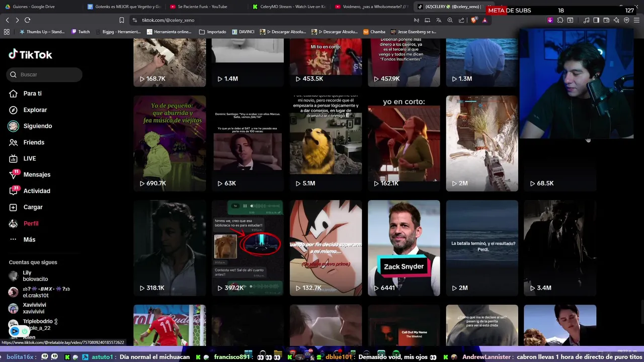Open the dog video with 5.1M views

coord(326,143)
